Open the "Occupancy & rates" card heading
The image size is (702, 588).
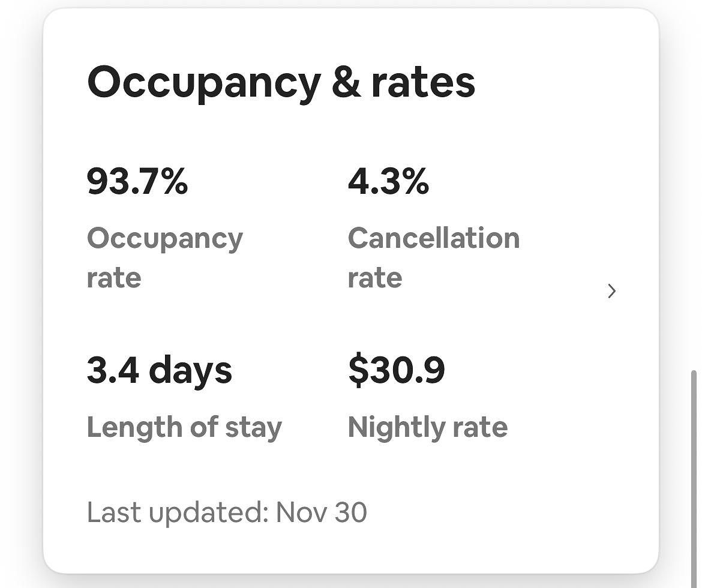[x=281, y=83]
